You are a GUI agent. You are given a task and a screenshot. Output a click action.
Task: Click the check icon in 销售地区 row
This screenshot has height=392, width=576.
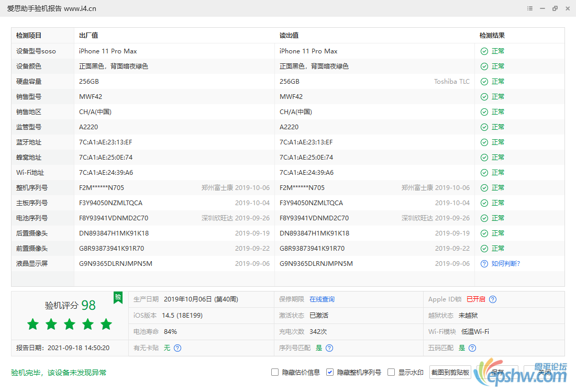(484, 112)
